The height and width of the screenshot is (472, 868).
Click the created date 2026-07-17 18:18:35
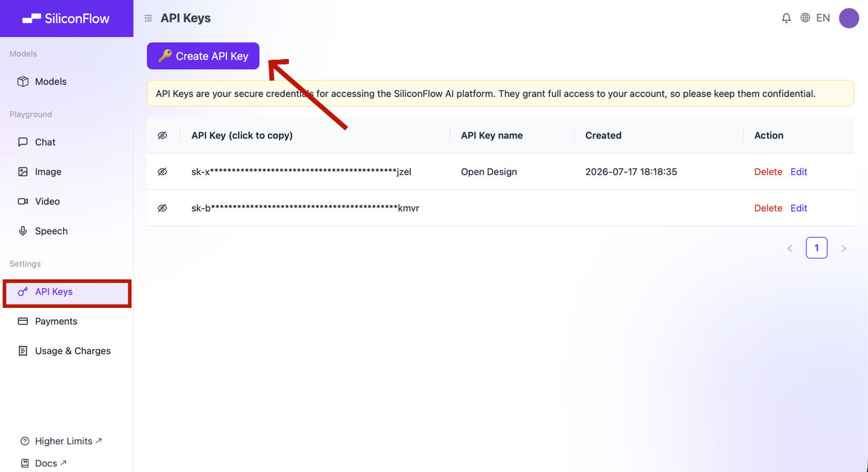point(631,172)
